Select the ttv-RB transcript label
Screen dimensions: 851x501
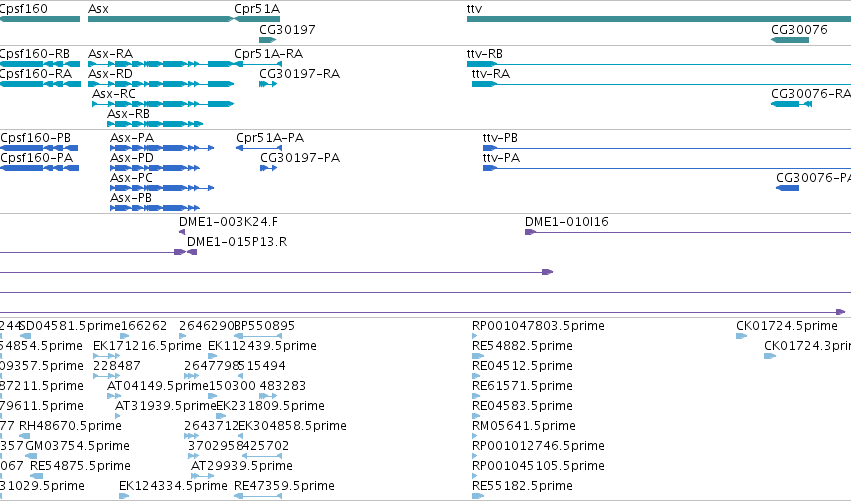tap(485, 54)
